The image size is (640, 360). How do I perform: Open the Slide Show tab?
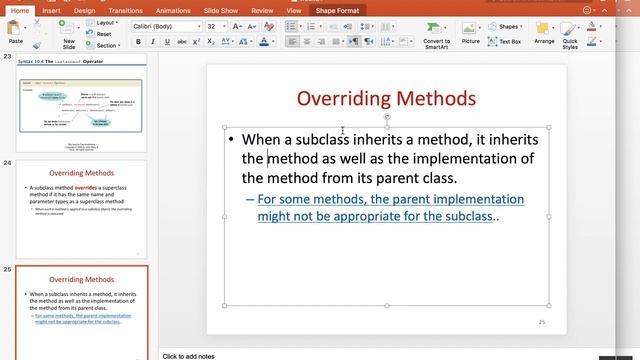click(x=221, y=11)
